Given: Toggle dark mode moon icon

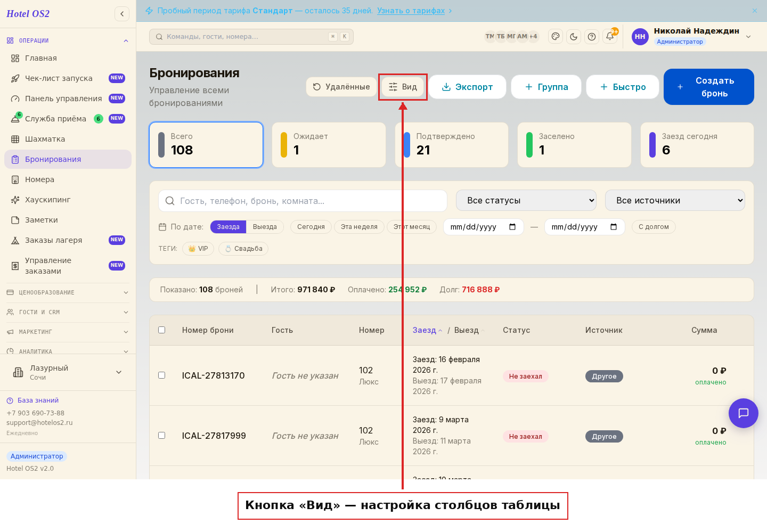Looking at the screenshot, I should point(574,37).
